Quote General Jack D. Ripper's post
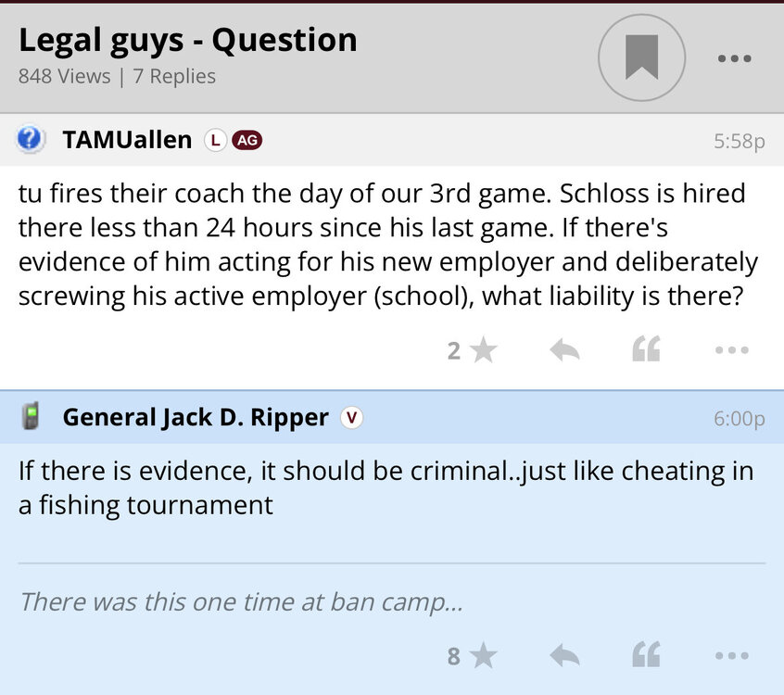This screenshot has height=695, width=784. point(646,656)
